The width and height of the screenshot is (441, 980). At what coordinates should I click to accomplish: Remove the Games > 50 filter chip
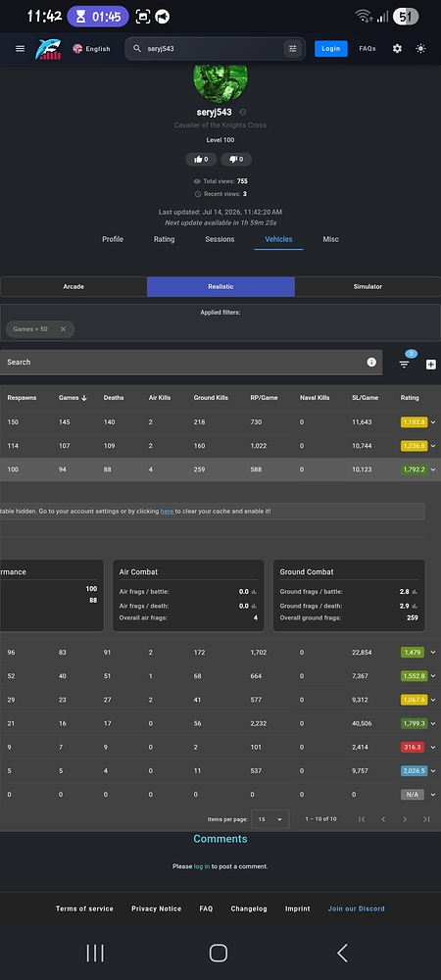click(63, 328)
